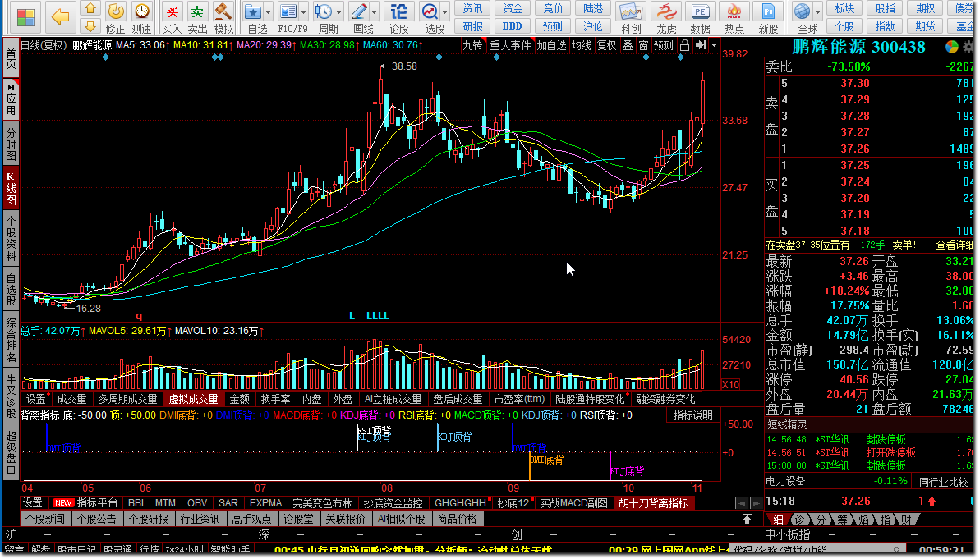The height and width of the screenshot is (559, 980).
Task: Toggle the 叠 overlay button
Action: [x=628, y=46]
